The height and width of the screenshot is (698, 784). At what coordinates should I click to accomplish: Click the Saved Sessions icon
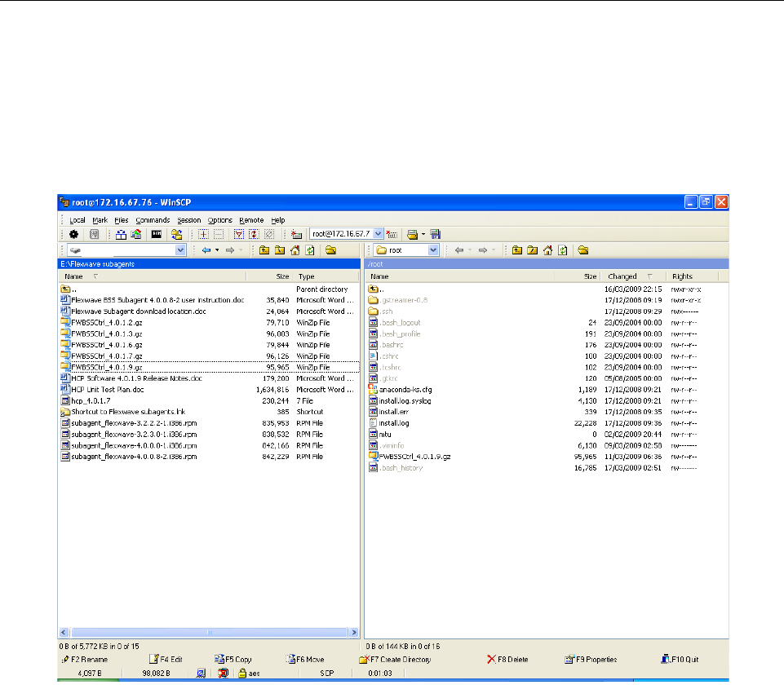click(413, 234)
